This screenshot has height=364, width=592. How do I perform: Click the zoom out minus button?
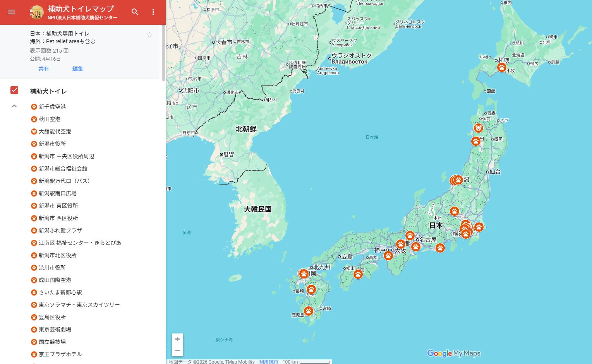pos(177,350)
